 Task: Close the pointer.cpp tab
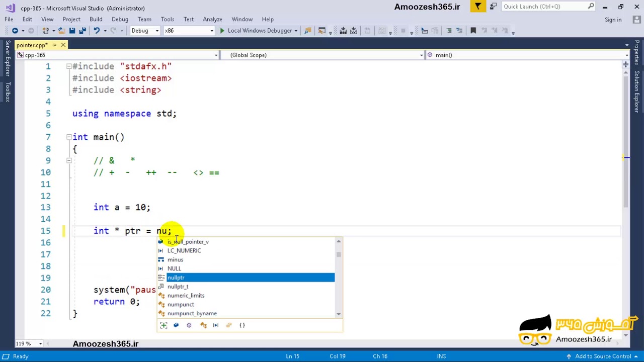[x=63, y=45]
